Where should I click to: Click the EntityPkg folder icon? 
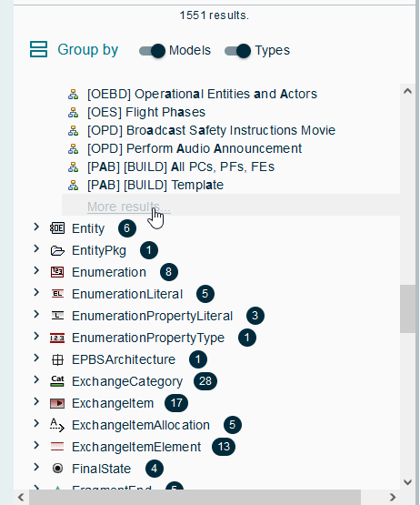57,250
